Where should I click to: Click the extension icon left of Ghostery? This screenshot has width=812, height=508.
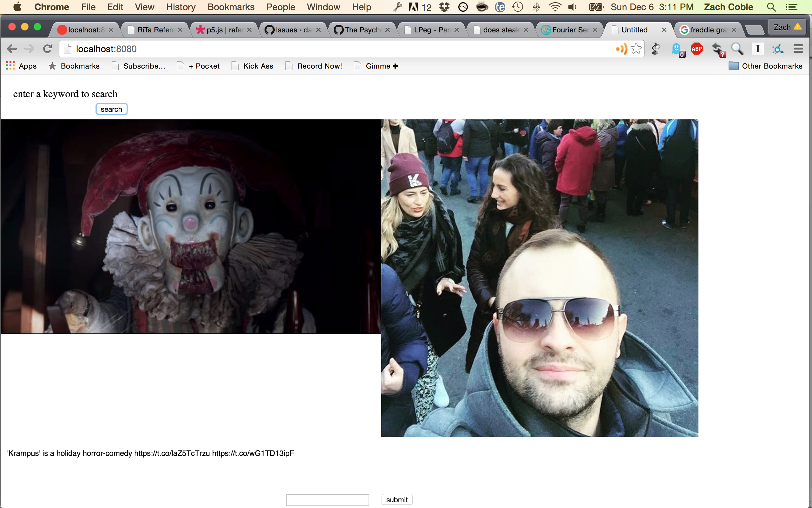(x=656, y=49)
